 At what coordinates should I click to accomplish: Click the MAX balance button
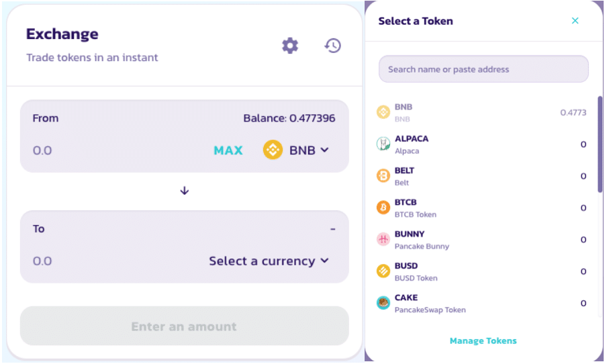coord(228,150)
